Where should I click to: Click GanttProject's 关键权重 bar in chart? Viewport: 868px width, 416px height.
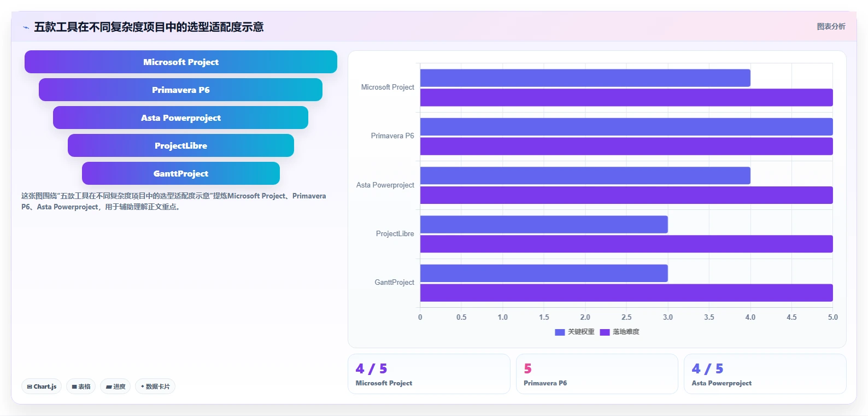(544, 273)
